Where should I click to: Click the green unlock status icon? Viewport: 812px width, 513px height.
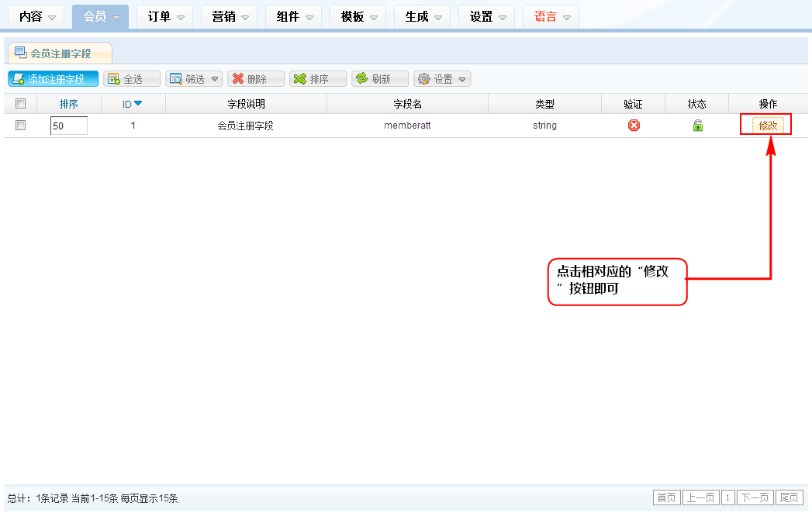697,126
